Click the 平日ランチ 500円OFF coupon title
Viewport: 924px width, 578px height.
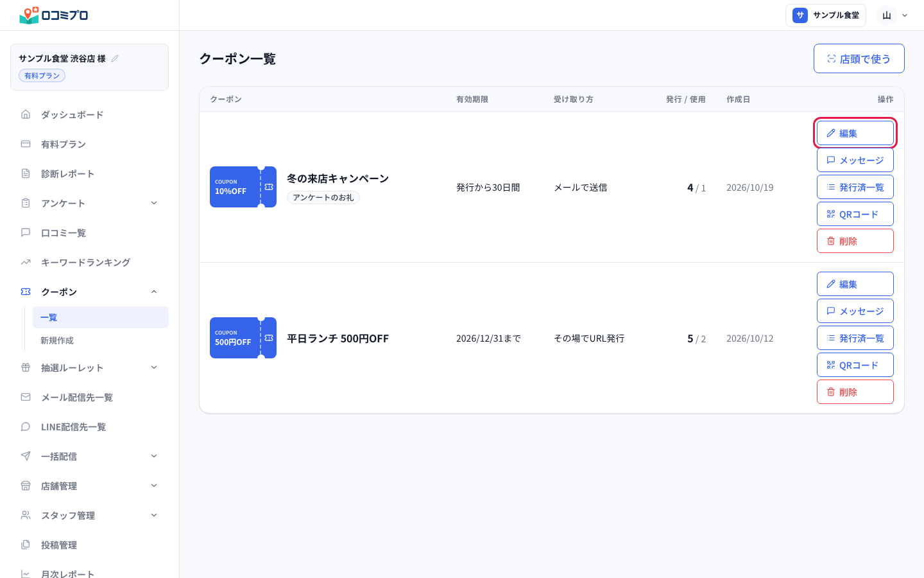pos(338,338)
